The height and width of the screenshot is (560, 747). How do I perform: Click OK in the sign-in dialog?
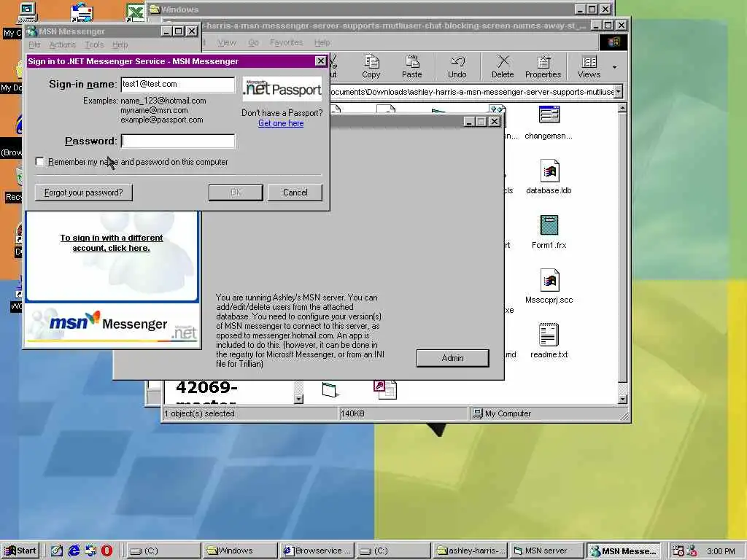click(x=236, y=192)
